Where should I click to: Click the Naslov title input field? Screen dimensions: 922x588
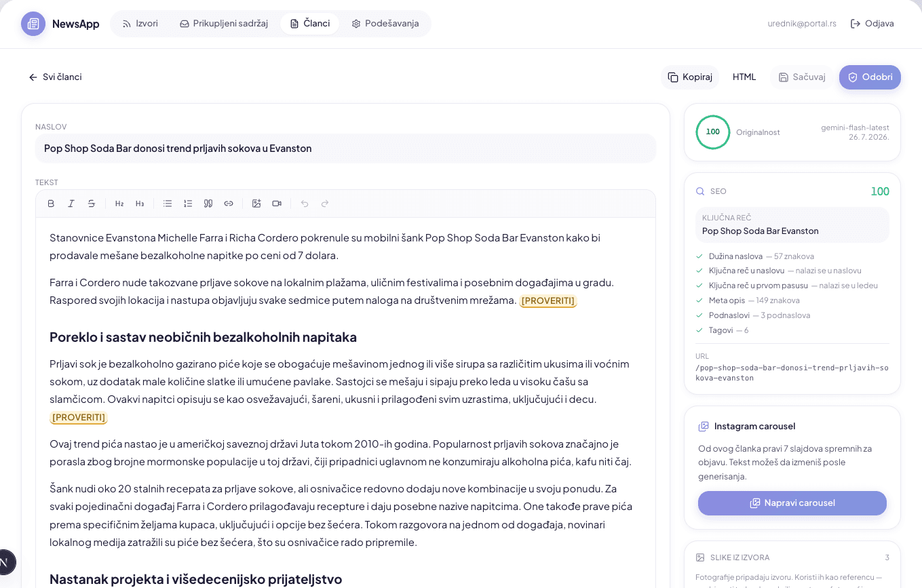[345, 149]
